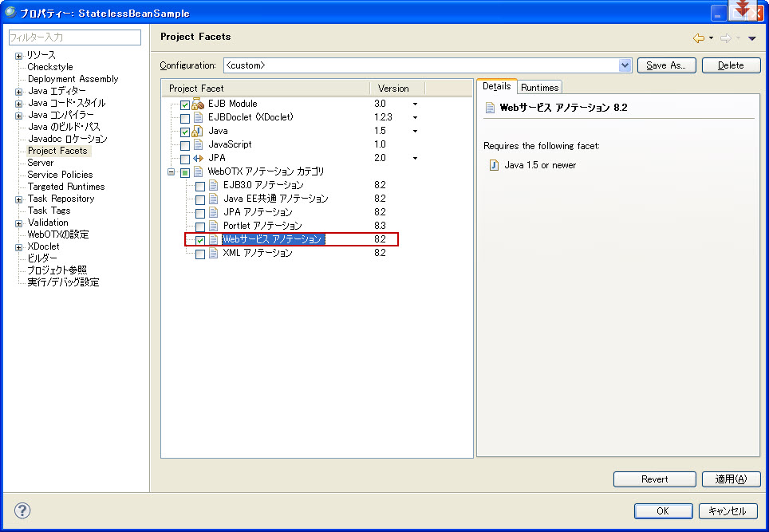Viewport: 769px width, 532px height.
Task: Uncheck the EJB Module checkbox
Action: click(x=185, y=104)
